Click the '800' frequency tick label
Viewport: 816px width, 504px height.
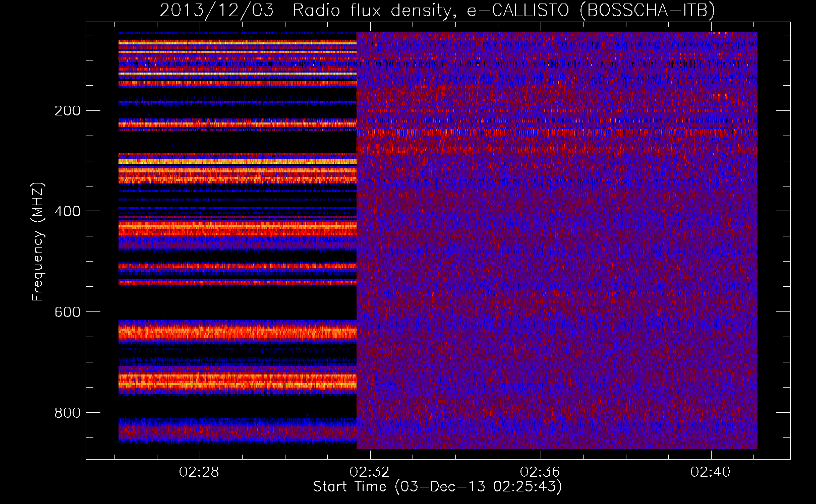(68, 413)
